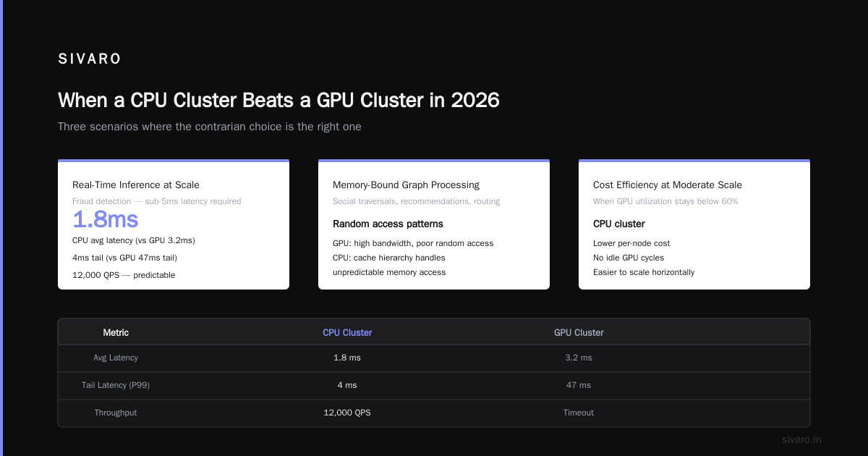Click the large 1.8ms latency figure
868x456 pixels.
click(105, 220)
